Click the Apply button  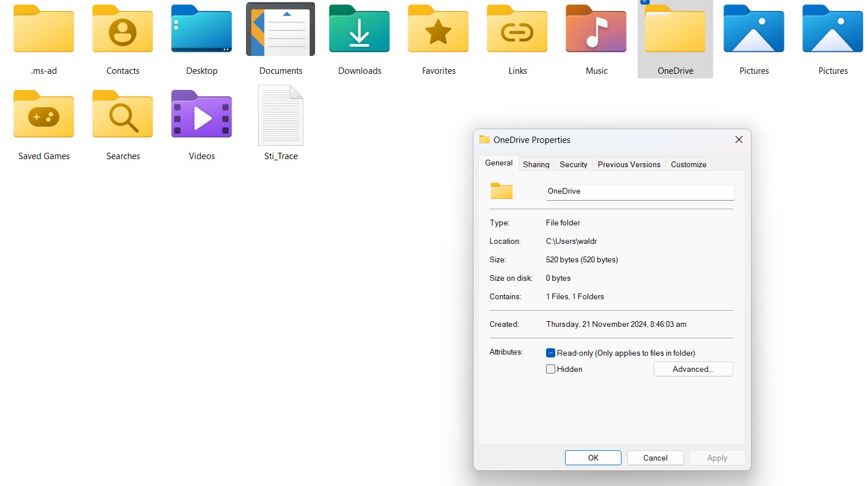click(717, 458)
